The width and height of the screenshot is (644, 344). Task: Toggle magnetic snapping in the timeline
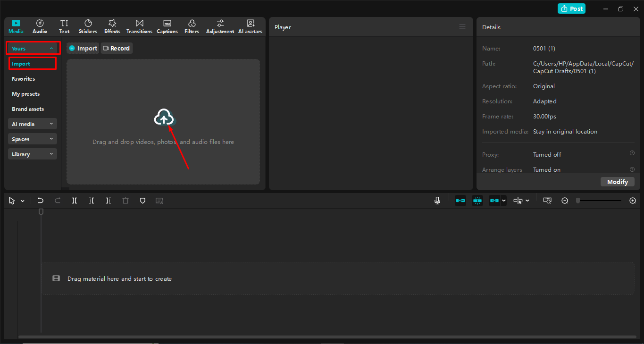(477, 200)
